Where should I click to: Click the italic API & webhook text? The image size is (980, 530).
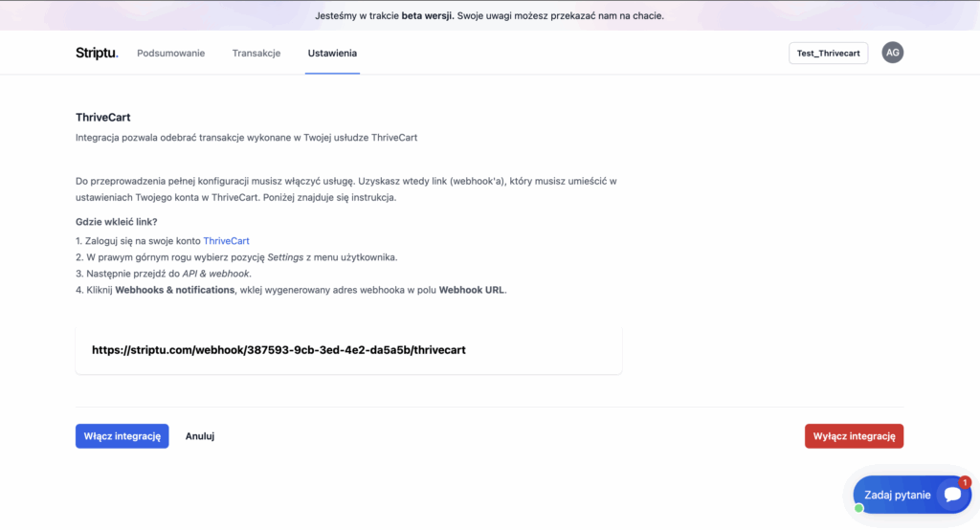[x=215, y=274]
